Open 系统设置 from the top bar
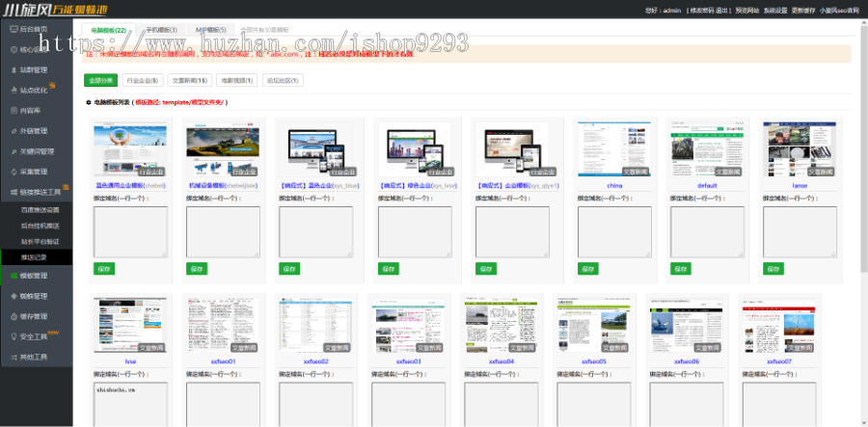 click(774, 10)
